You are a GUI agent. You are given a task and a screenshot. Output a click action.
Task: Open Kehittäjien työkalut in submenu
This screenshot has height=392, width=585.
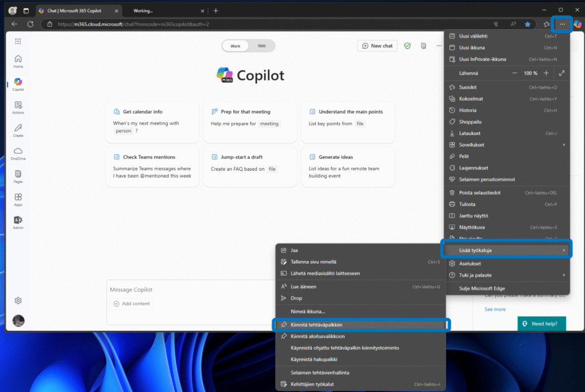point(361,384)
